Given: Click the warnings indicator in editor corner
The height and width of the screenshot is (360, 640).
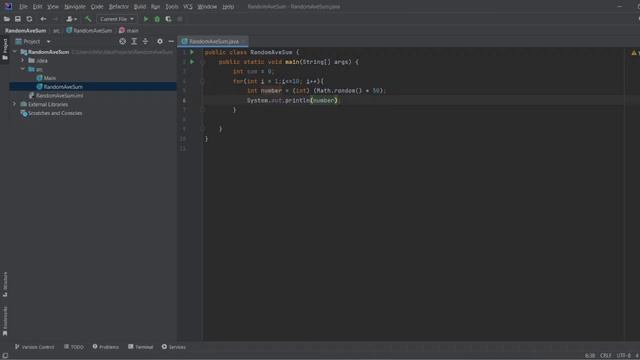Looking at the screenshot, I should click(x=634, y=53).
